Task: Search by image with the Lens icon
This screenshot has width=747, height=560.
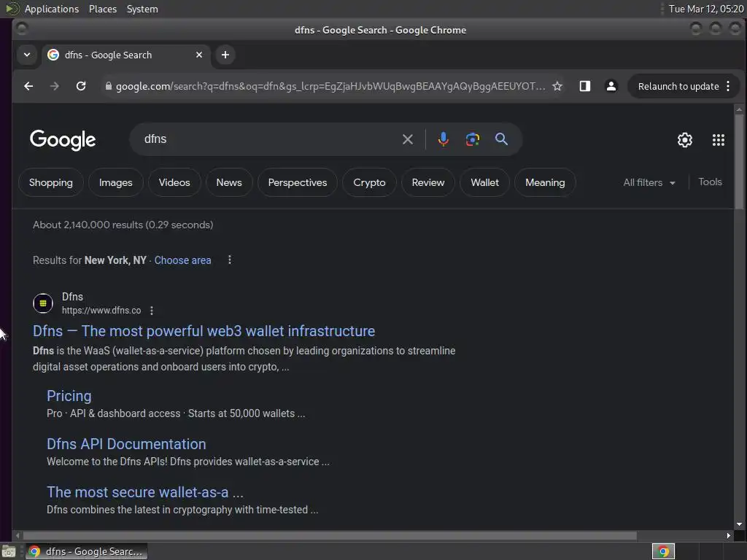Action: coord(473,139)
